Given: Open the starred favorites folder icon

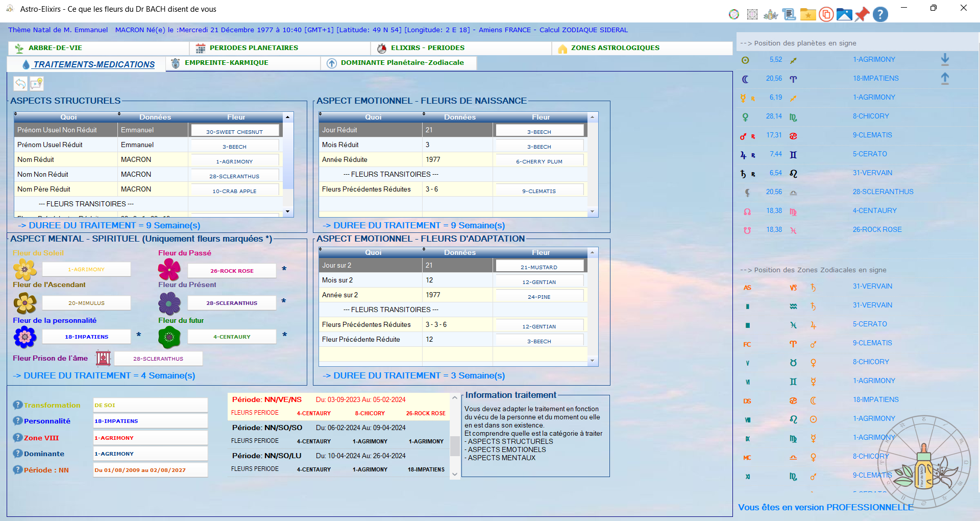Looking at the screenshot, I should coord(807,14).
